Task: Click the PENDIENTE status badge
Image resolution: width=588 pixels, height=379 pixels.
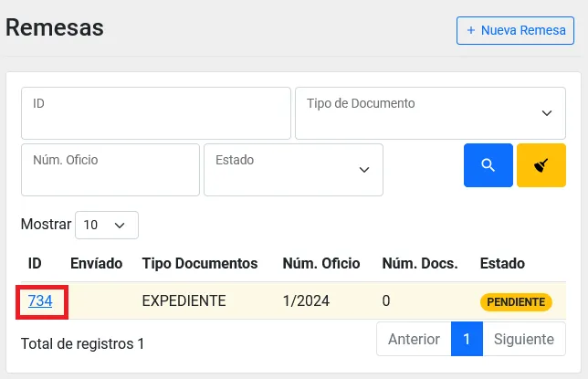Action: 516,302
